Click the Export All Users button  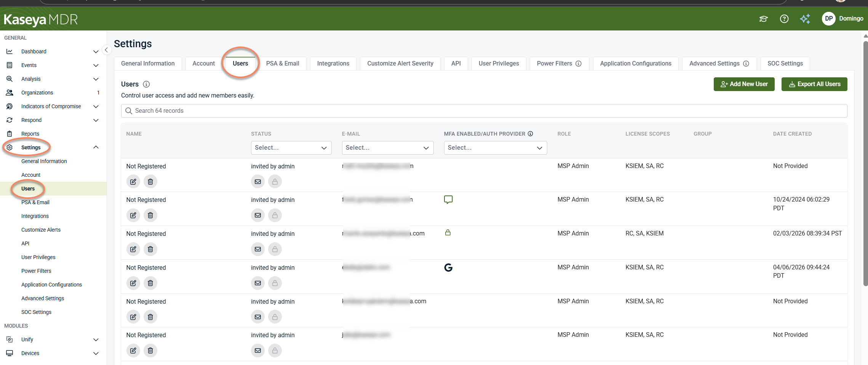(814, 84)
